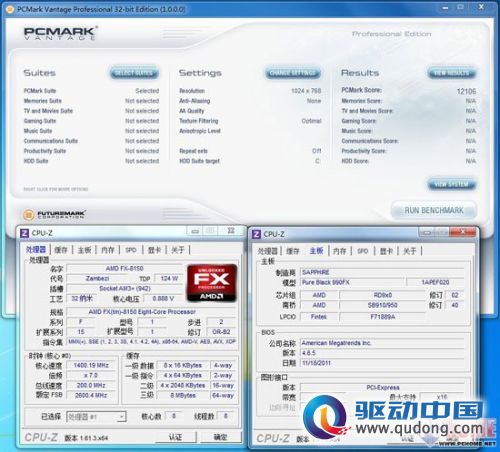Click the right CPU-Z window title icon
This screenshot has width=500, height=452.
pyautogui.click(x=256, y=234)
